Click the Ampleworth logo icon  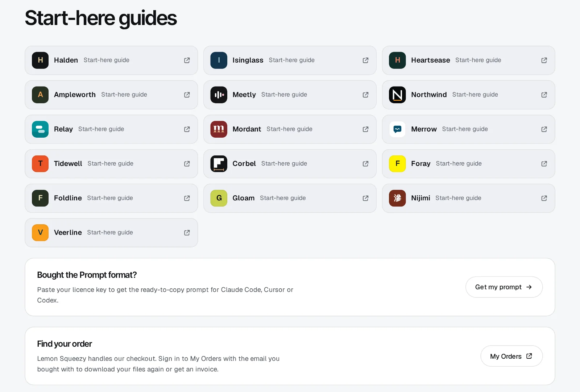click(x=40, y=95)
